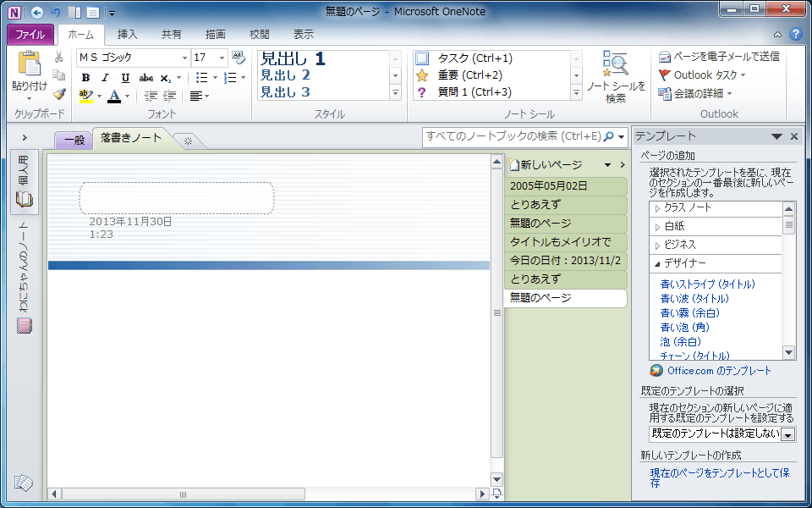This screenshot has height=508, width=812.
Task: Switch to the 挿入 ribbon tab
Action: (128, 34)
